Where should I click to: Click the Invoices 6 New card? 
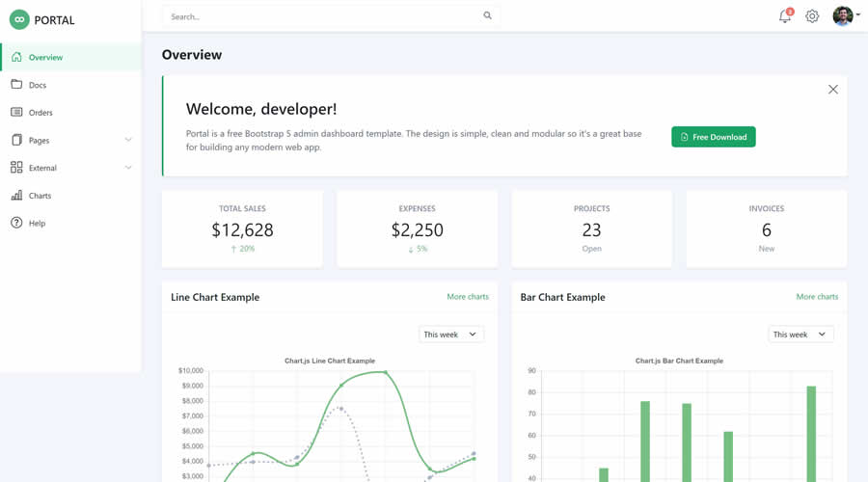[x=766, y=229]
